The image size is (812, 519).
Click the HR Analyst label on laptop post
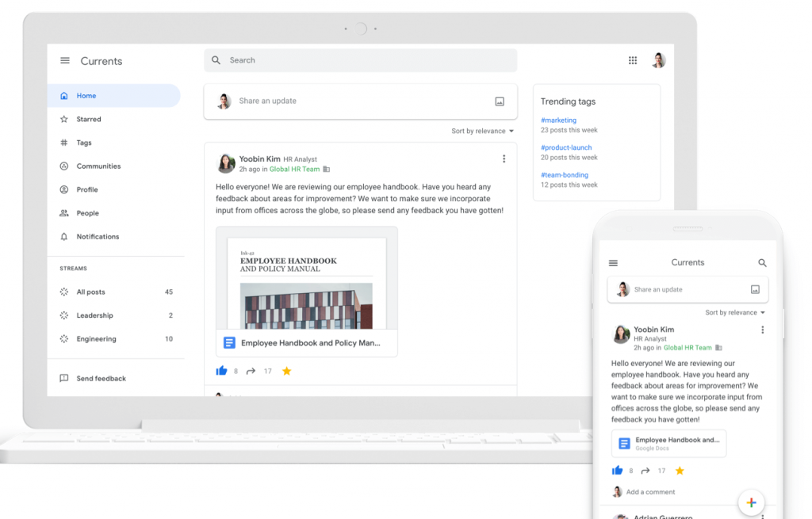click(300, 159)
